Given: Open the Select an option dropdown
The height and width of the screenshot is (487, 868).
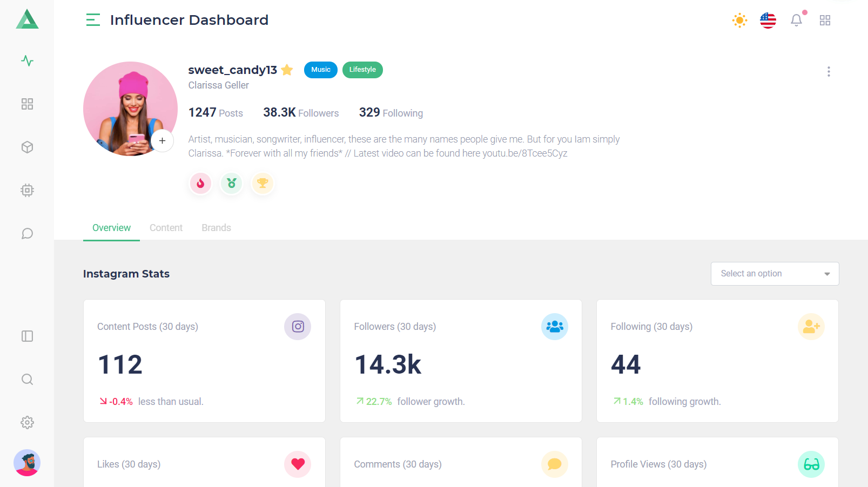Looking at the screenshot, I should [x=775, y=274].
